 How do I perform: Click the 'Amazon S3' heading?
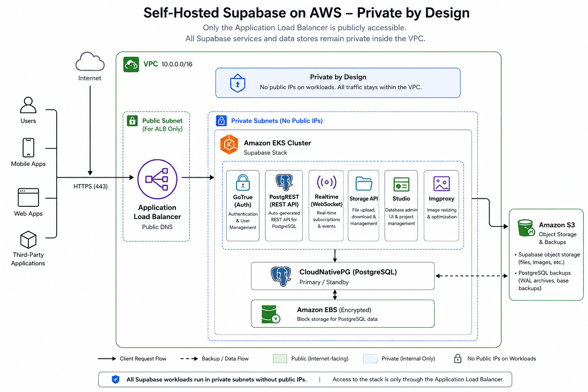(x=557, y=225)
